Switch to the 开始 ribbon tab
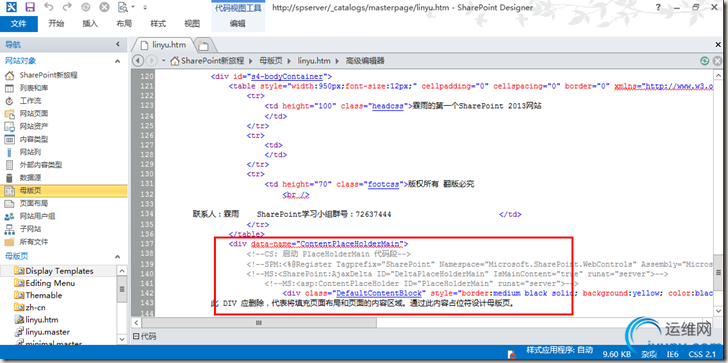The image size is (728, 363). coord(56,24)
